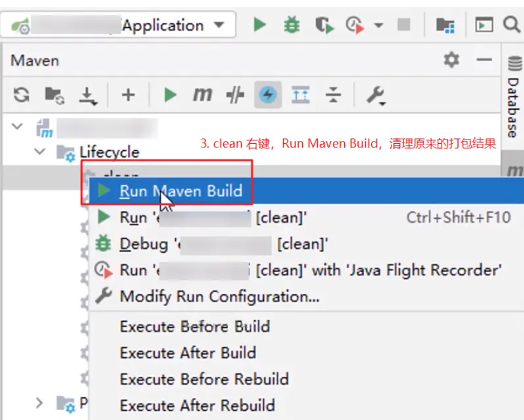Select Execute After Rebuild

(x=197, y=406)
